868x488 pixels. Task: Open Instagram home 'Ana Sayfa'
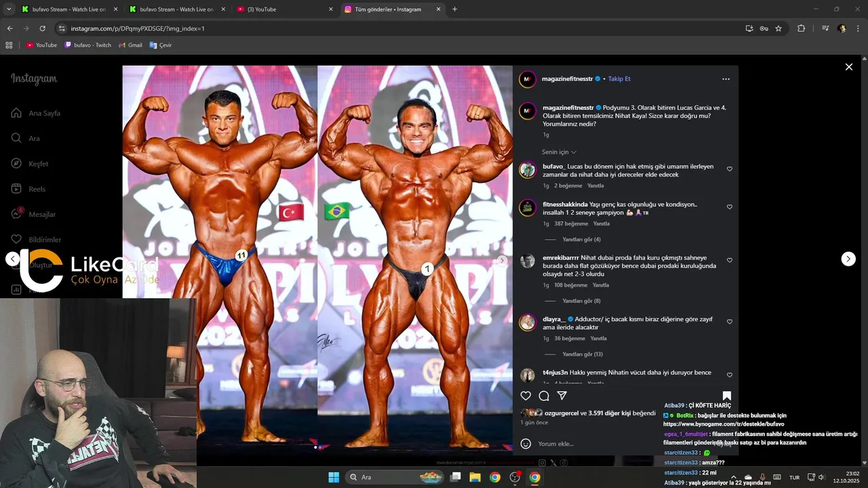pyautogui.click(x=36, y=113)
